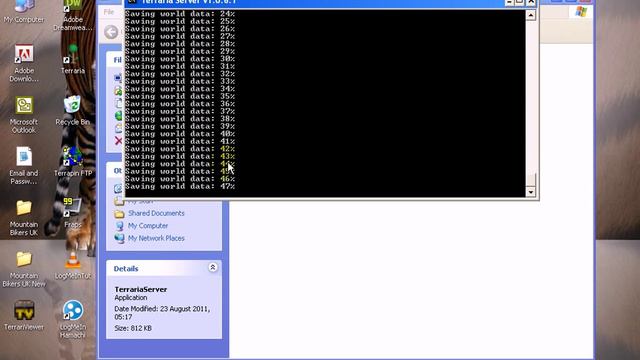The height and width of the screenshot is (360, 640).
Task: Select the LogMeInTut VLC file icon
Action: (x=73, y=265)
